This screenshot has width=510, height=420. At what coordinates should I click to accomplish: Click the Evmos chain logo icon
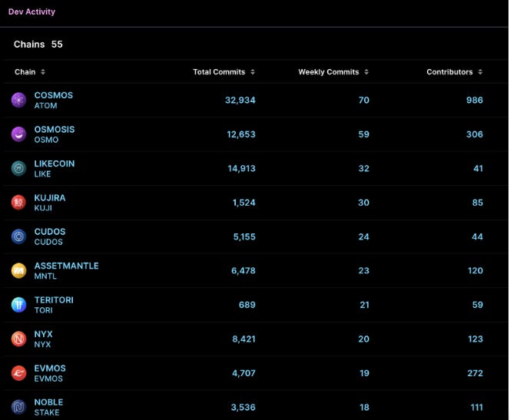pyautogui.click(x=19, y=373)
